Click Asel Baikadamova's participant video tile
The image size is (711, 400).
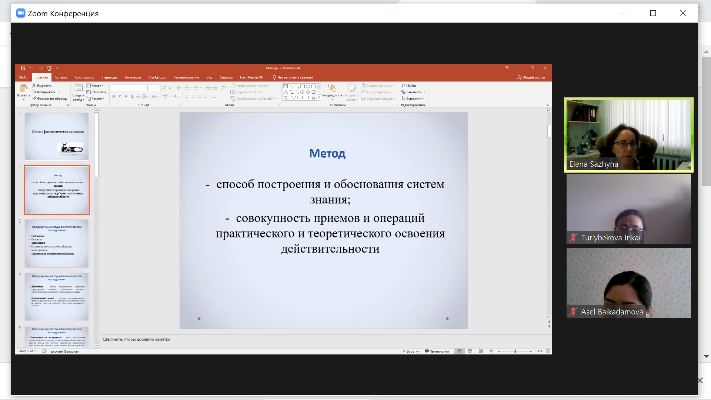coord(628,282)
